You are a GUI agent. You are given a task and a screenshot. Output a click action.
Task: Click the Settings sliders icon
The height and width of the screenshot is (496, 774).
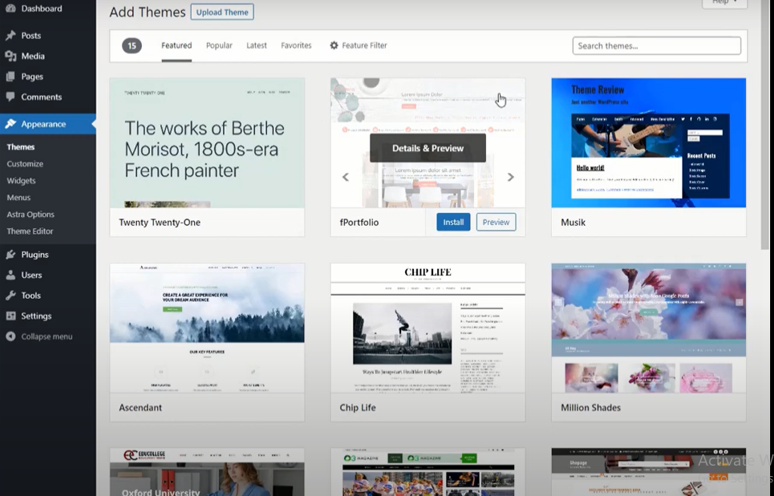pos(10,316)
